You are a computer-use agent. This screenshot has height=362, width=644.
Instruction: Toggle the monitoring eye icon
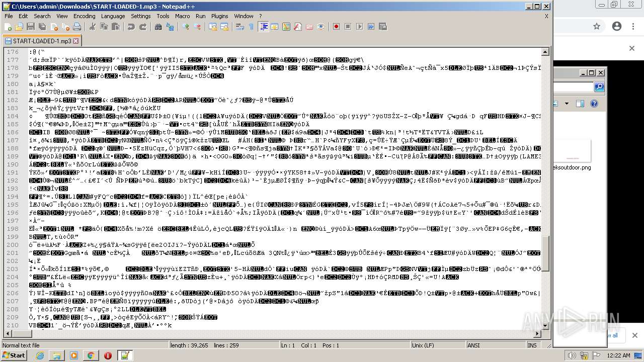(321, 27)
